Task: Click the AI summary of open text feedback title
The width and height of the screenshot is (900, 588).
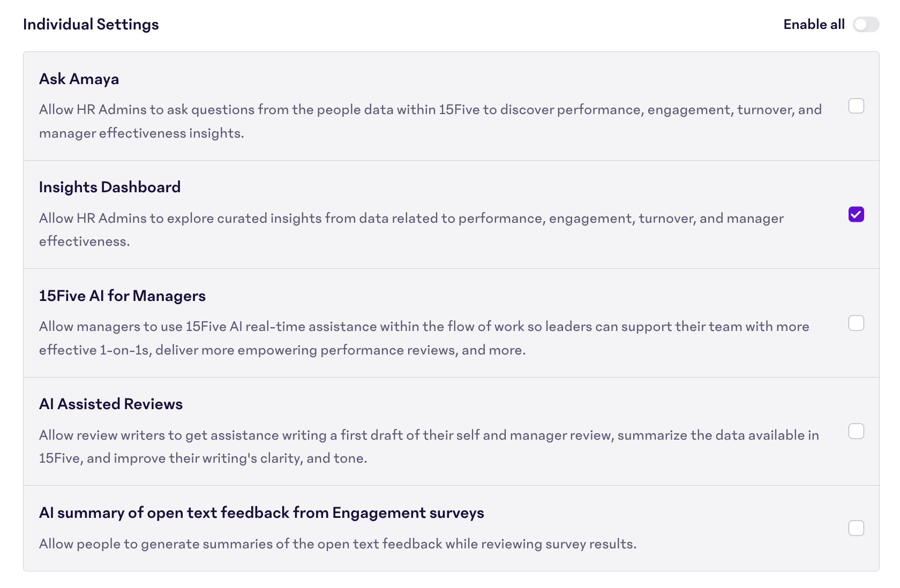Action: coord(261,513)
